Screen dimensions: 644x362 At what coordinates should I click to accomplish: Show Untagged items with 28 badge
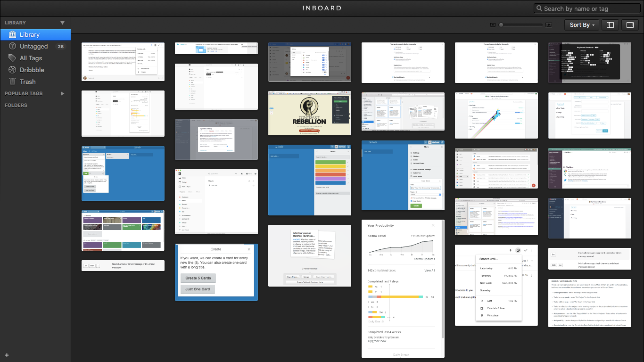35,46
